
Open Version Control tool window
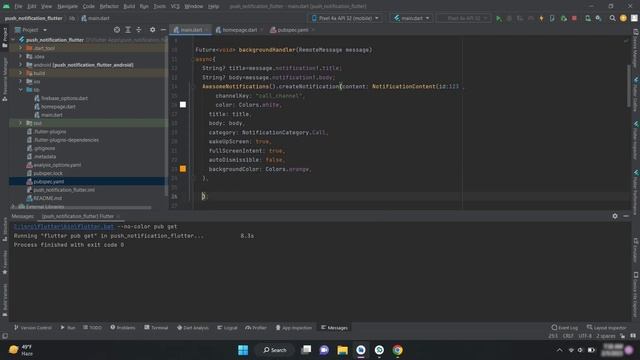tap(33, 328)
